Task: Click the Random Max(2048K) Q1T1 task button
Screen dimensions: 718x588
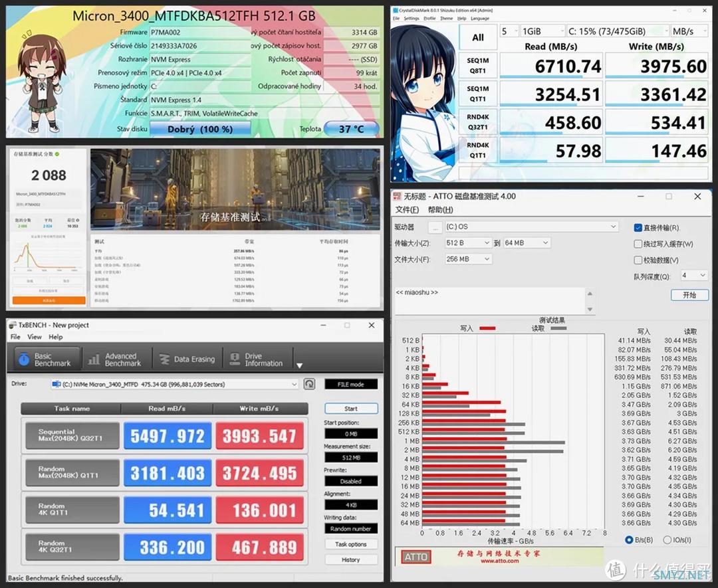Action: point(72,472)
